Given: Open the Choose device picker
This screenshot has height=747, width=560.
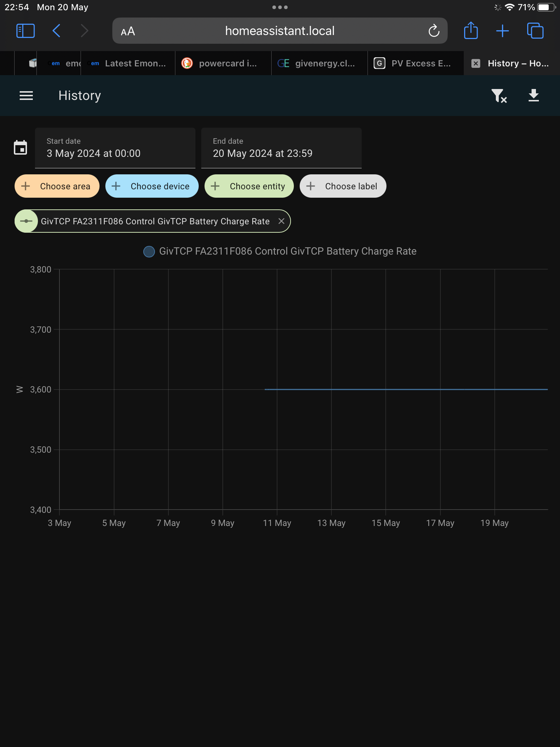Looking at the screenshot, I should (152, 186).
